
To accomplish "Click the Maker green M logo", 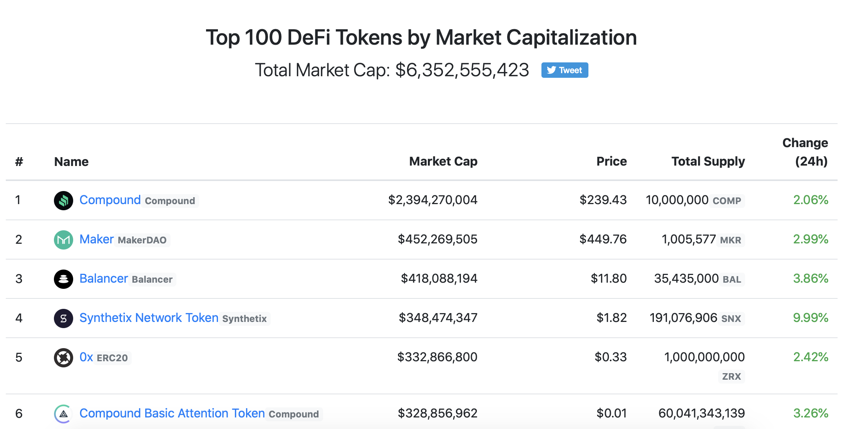I will pyautogui.click(x=64, y=240).
